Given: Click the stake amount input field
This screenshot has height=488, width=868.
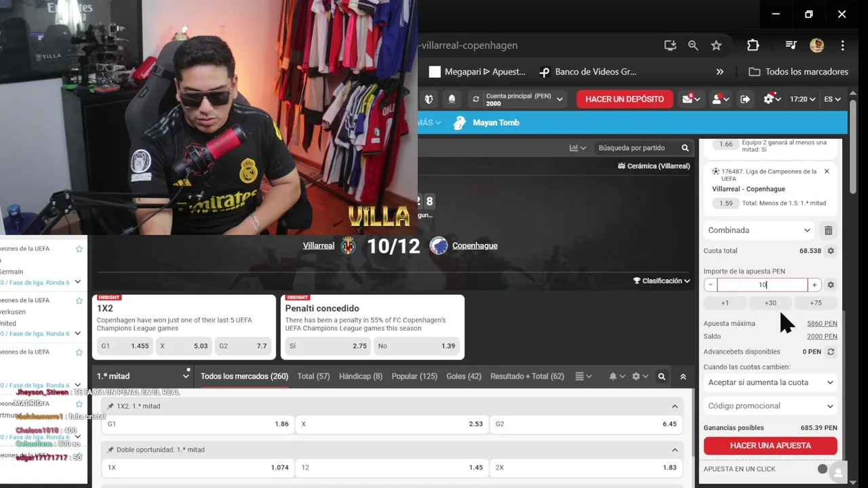Looking at the screenshot, I should pyautogui.click(x=762, y=285).
